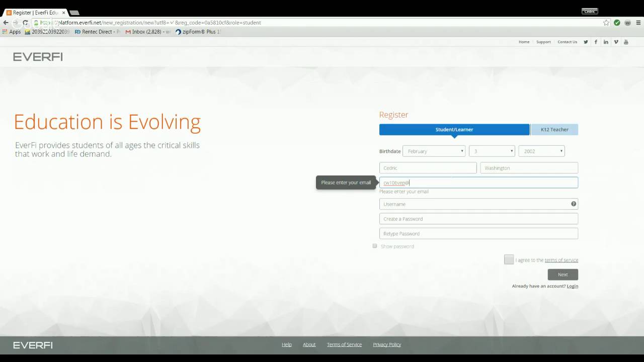Go back with the browser back arrow
The image size is (644, 362).
[x=6, y=23]
